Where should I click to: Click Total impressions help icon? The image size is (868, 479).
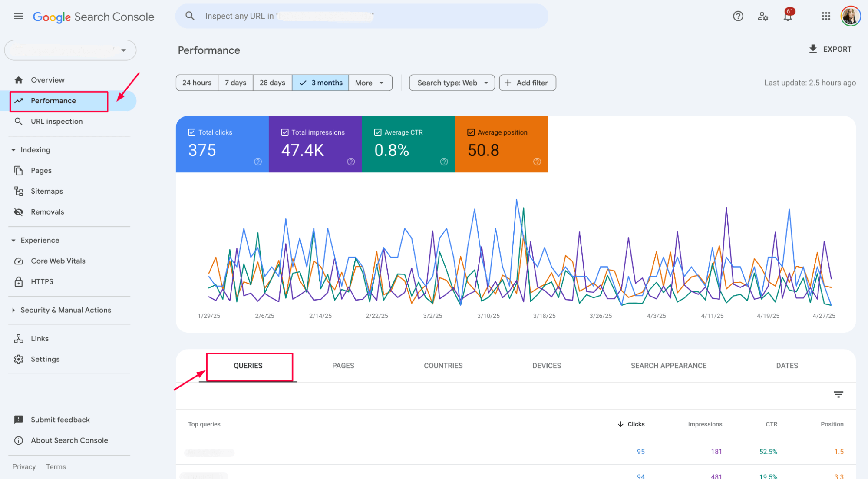[x=351, y=162]
